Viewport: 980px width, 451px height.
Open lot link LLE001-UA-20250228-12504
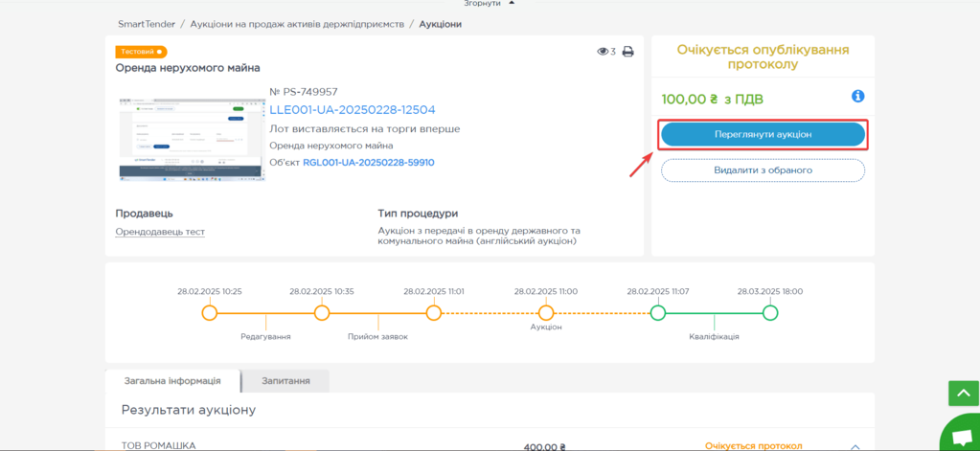352,110
